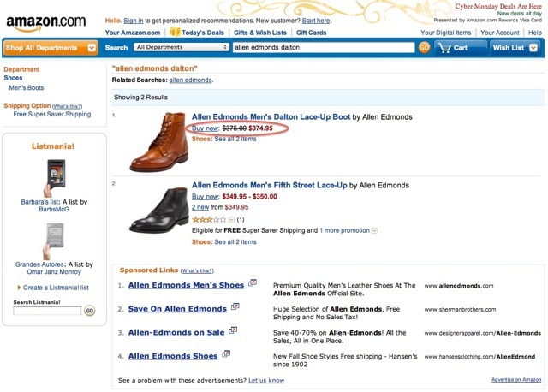Go to Gift Cards in top navigation
This screenshot has width=548, height=392.
(x=312, y=33)
